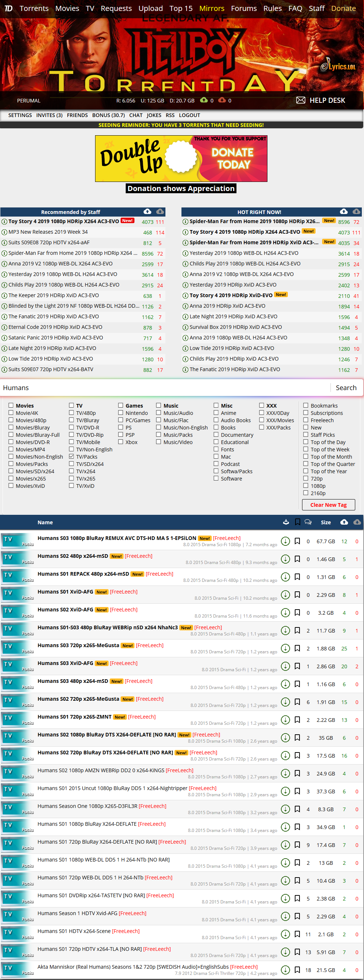Download Humans S02 1080p BluRay DTS X264-DEFLATE
This screenshot has width=364, height=980.
click(285, 738)
